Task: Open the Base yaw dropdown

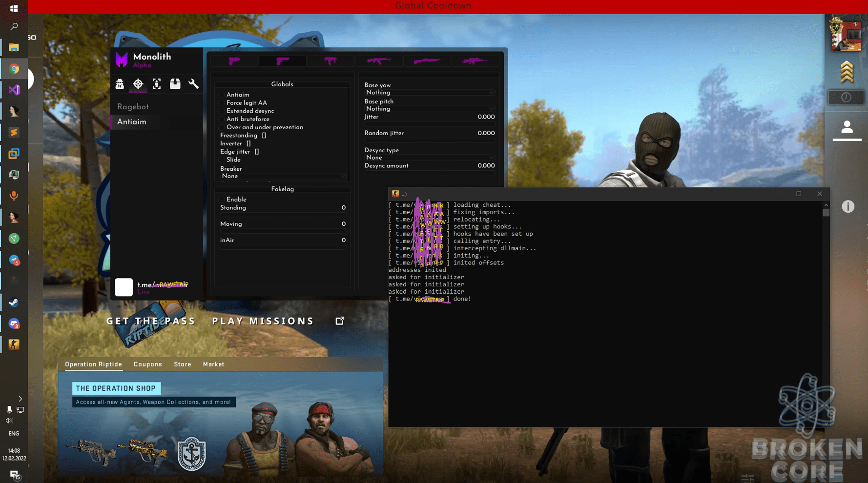Action: [x=430, y=93]
